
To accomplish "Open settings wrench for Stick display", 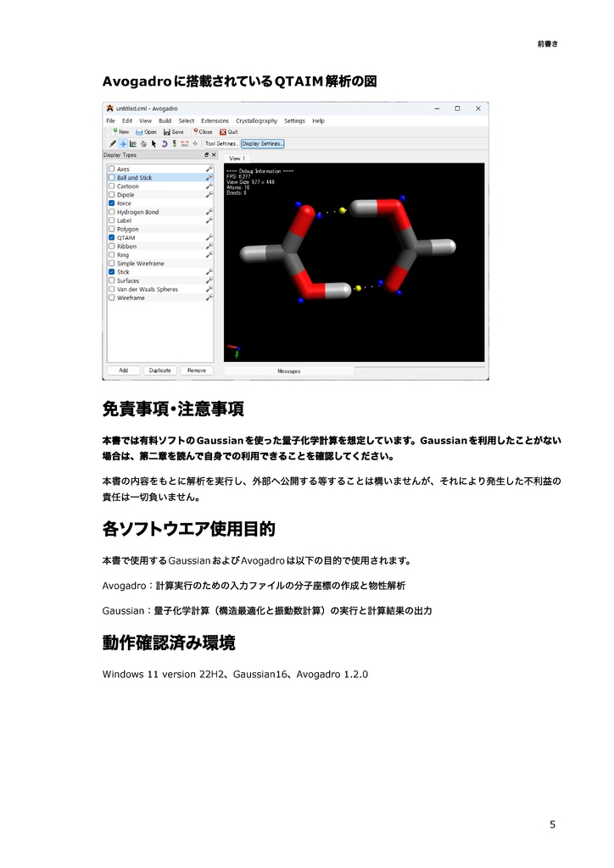I will click(x=209, y=272).
